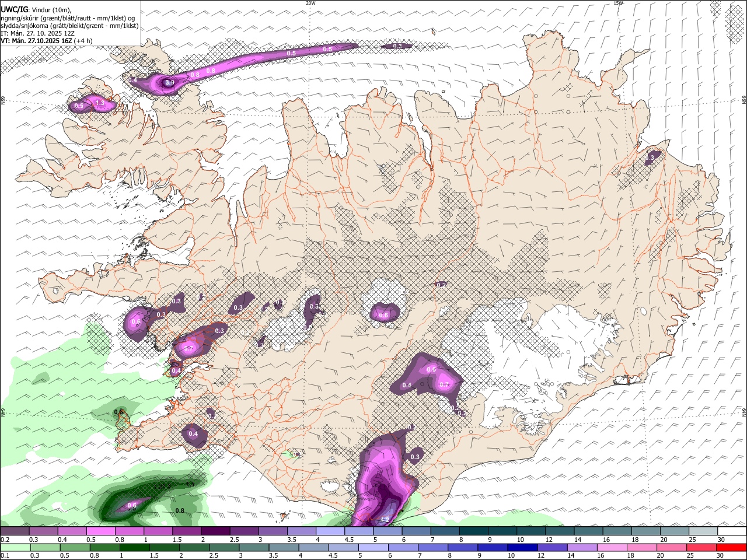Click the 'rigning/skúrir' rain legend description line
The width and height of the screenshot is (747, 560).
68,18
